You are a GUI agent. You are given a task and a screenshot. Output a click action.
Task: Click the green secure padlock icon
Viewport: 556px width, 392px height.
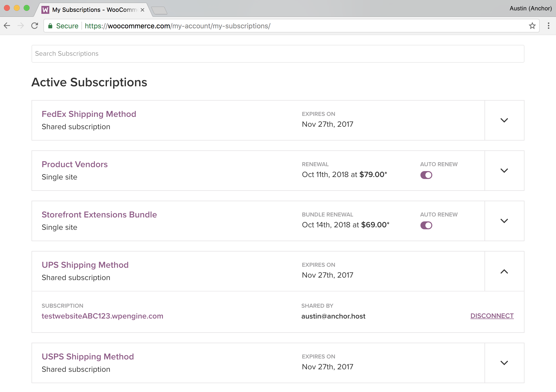[x=50, y=26]
